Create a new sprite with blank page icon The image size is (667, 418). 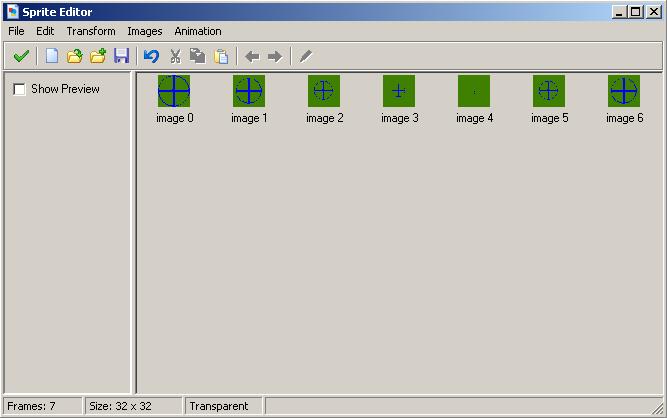click(52, 56)
